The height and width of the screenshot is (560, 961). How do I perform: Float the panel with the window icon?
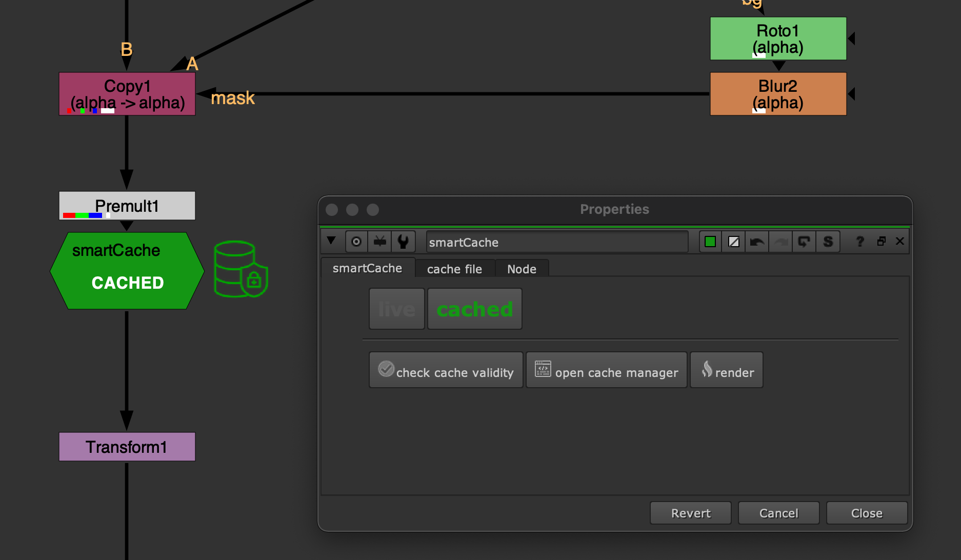(x=882, y=242)
